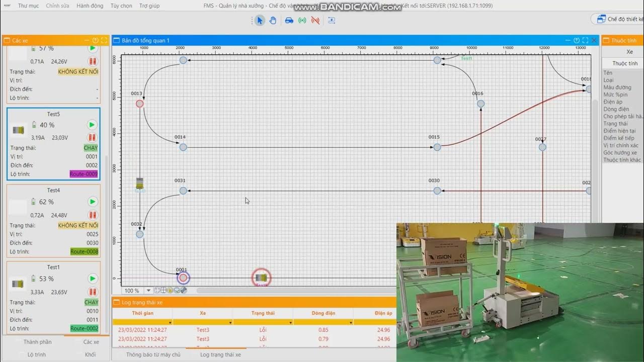Open the Thời gian column filter dropdown
This screenshot has width=644, height=362.
coord(170,322)
